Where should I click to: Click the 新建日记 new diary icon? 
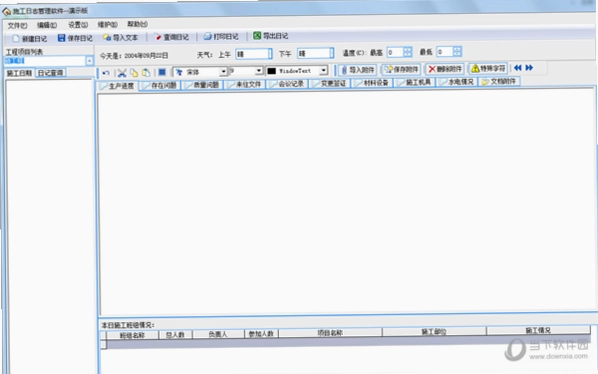point(16,39)
